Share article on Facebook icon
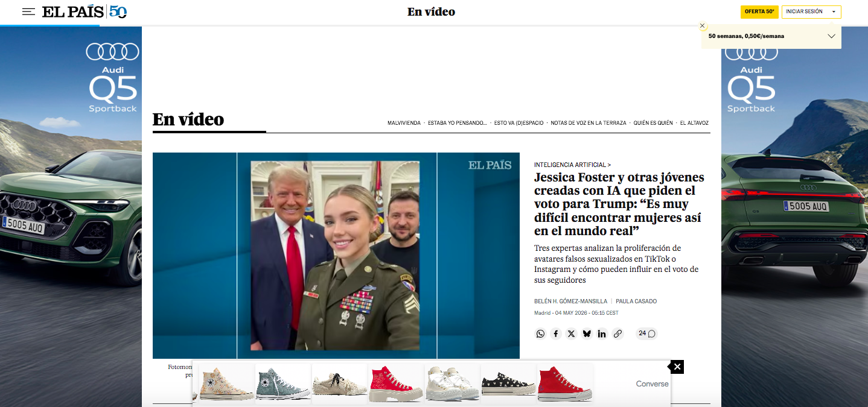The width and height of the screenshot is (868, 407). pos(556,333)
